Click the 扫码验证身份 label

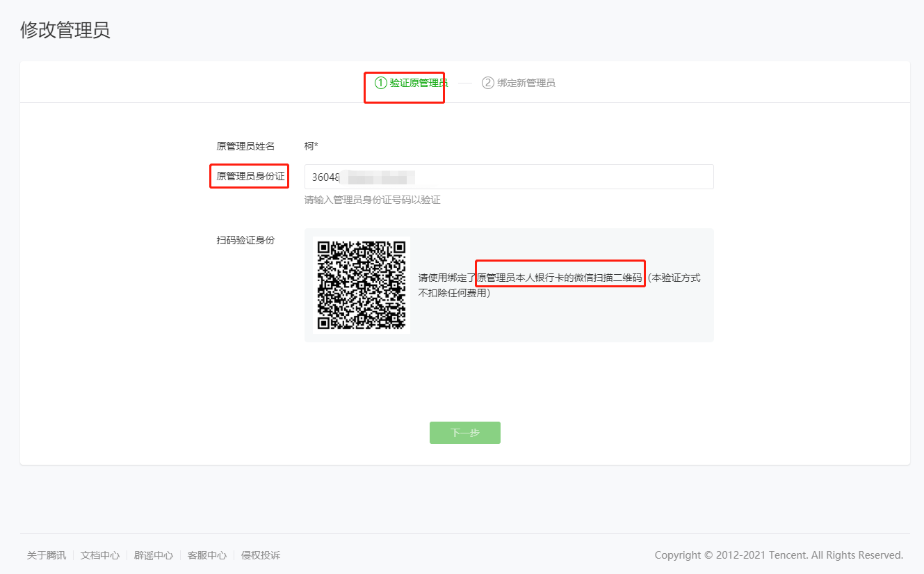click(x=245, y=240)
